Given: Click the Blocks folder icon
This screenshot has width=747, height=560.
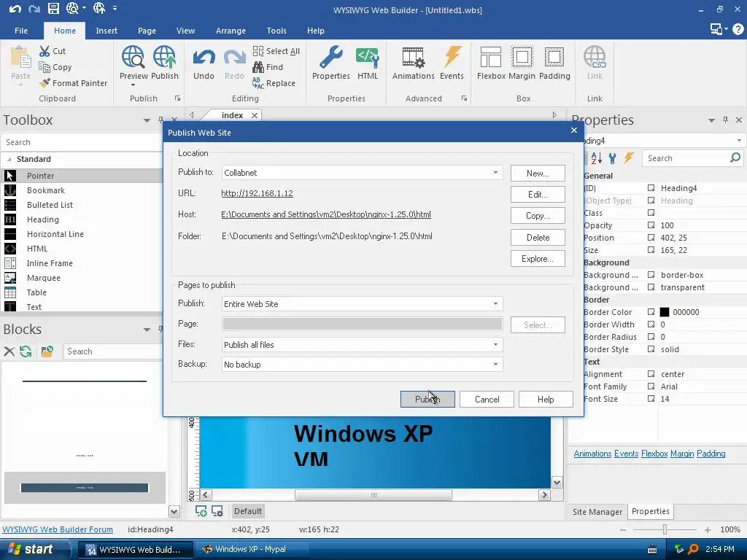Looking at the screenshot, I should [47, 351].
